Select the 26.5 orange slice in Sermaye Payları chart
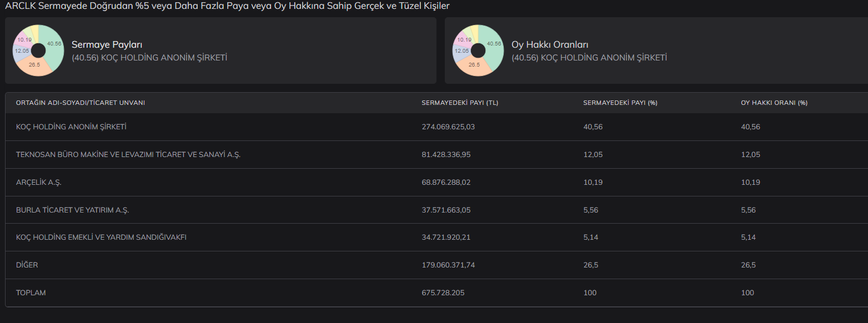Screen dimensions: 868x323 (34, 65)
